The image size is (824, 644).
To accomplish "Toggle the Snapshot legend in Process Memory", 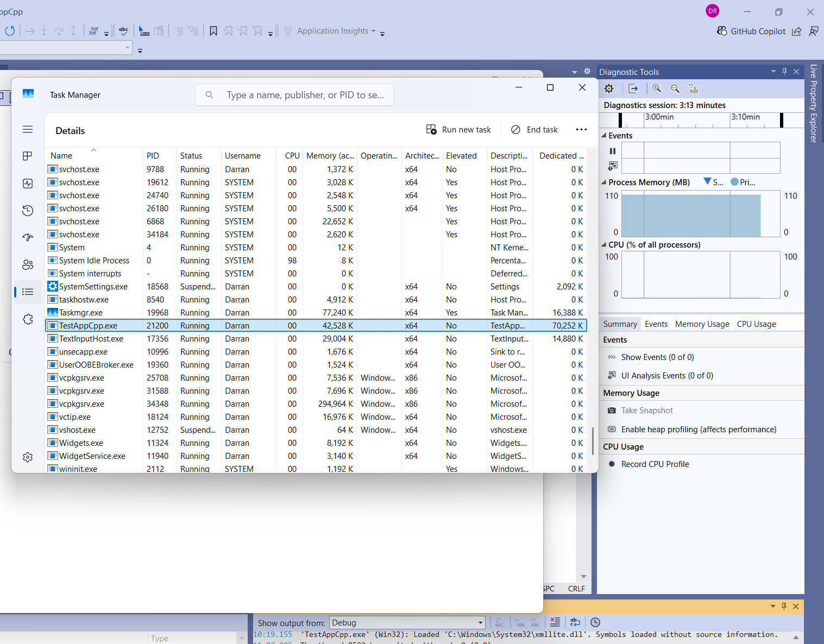I will point(713,182).
